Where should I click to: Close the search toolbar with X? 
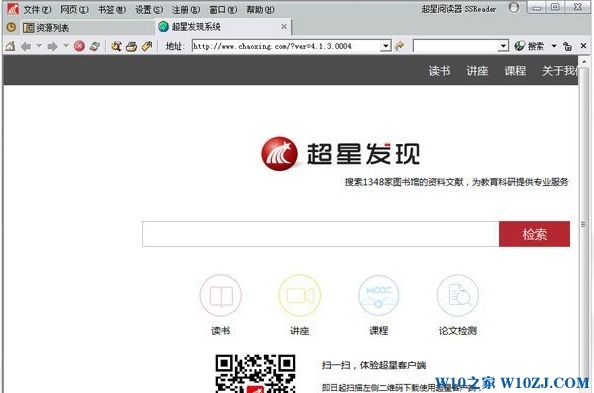[x=583, y=46]
